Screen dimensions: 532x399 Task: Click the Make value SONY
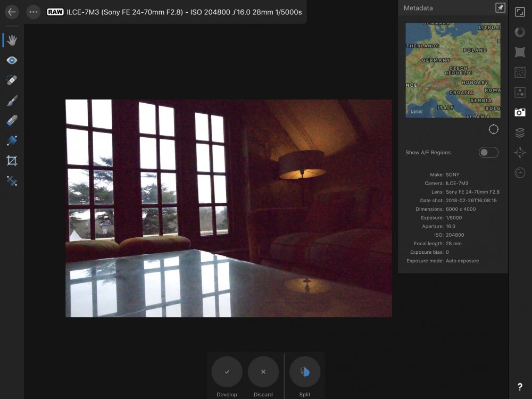point(453,174)
